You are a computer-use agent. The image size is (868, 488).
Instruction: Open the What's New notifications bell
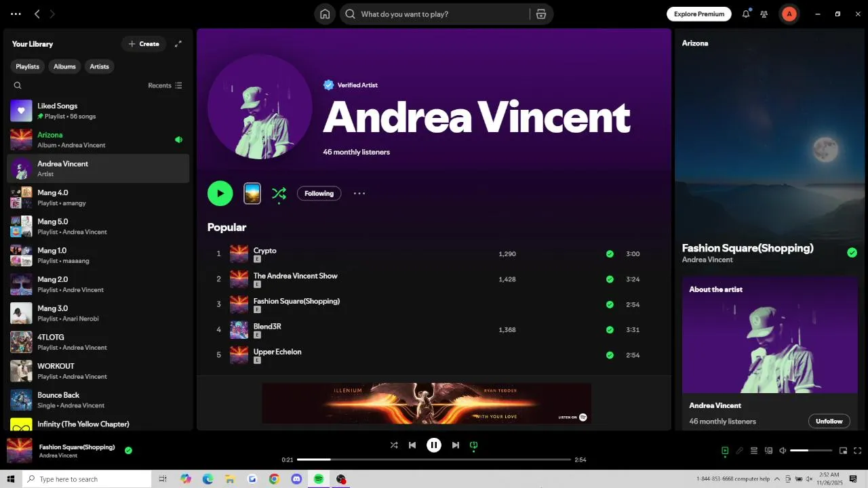746,14
